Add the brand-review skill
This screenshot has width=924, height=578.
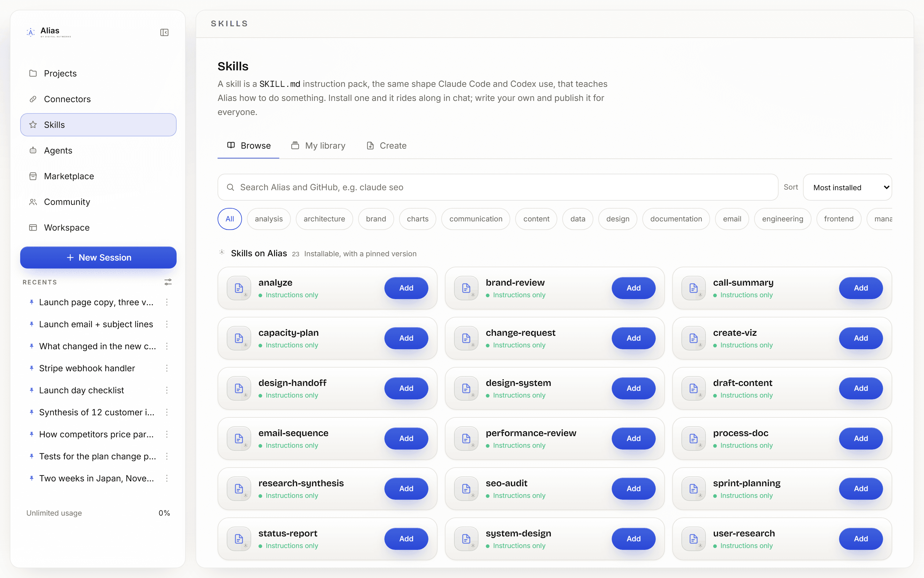click(633, 288)
